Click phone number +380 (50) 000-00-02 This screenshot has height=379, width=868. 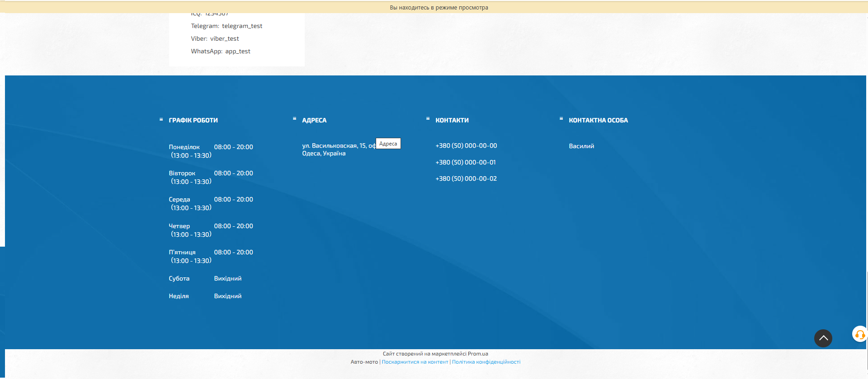tap(466, 178)
